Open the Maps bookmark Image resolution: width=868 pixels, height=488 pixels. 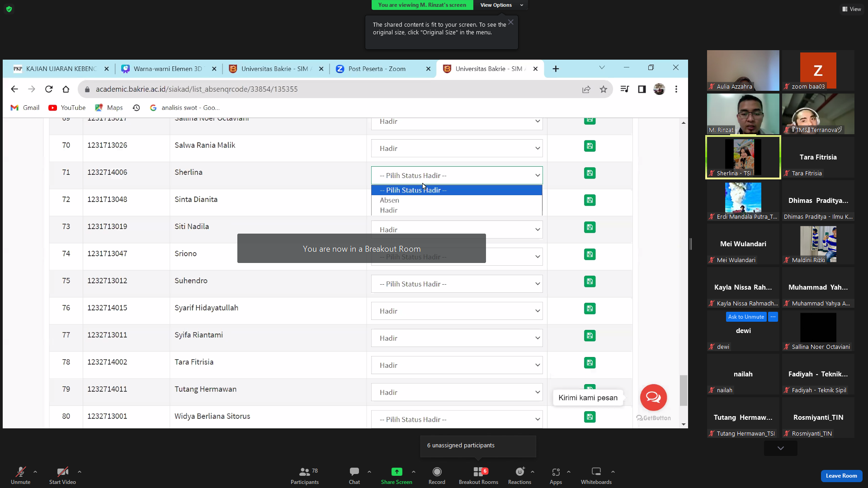coord(109,108)
